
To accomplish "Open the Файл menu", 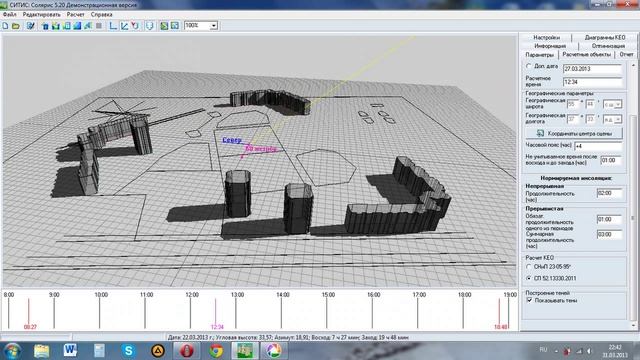I will [10, 14].
